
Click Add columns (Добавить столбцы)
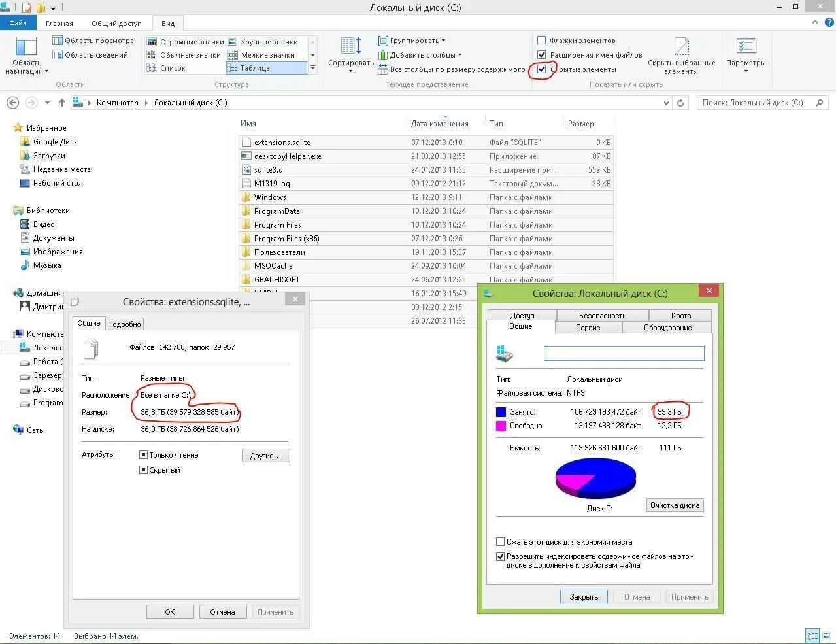pyautogui.click(x=420, y=55)
